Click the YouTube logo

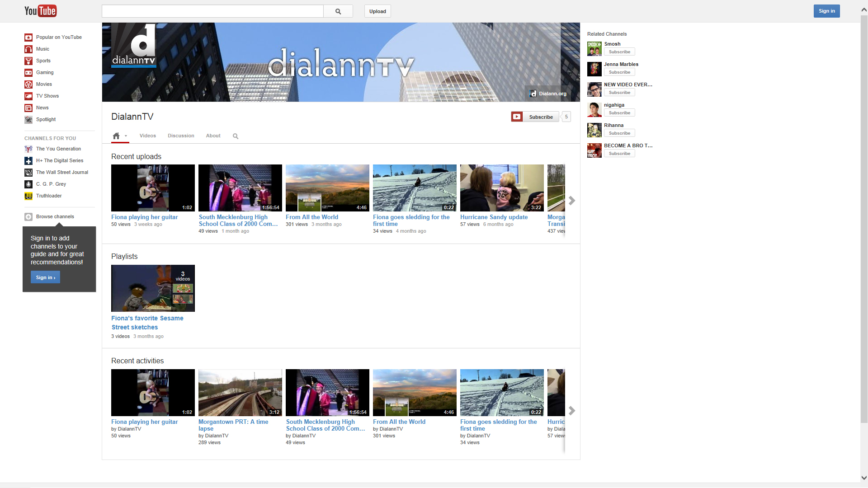[40, 11]
